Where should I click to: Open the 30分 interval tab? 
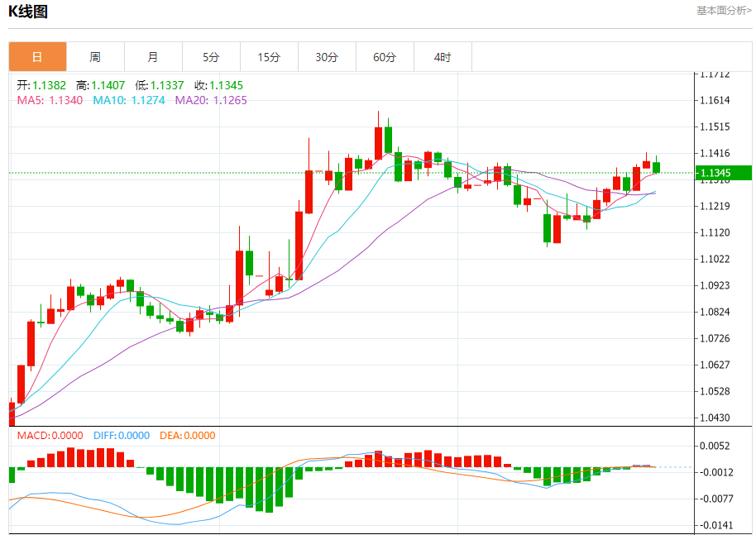327,57
